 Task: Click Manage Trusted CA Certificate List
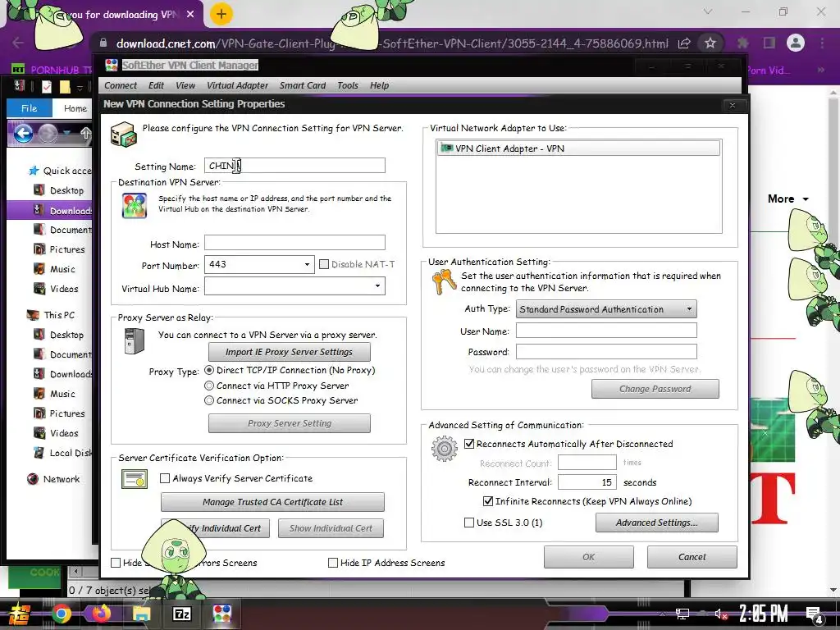[272, 502]
